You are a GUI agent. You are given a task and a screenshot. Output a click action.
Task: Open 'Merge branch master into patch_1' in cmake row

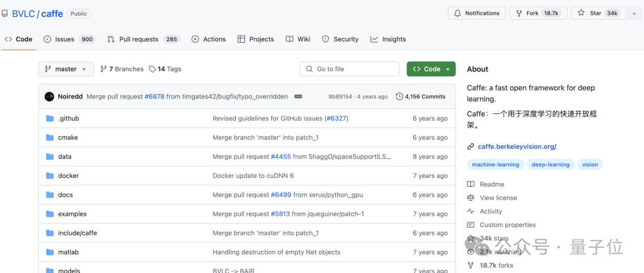(x=265, y=138)
